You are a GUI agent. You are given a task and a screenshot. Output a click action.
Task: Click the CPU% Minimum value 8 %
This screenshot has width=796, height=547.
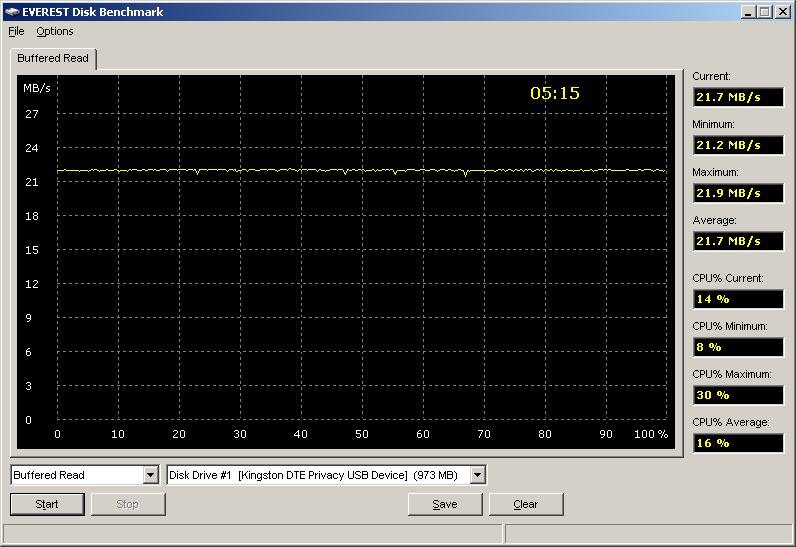738,347
